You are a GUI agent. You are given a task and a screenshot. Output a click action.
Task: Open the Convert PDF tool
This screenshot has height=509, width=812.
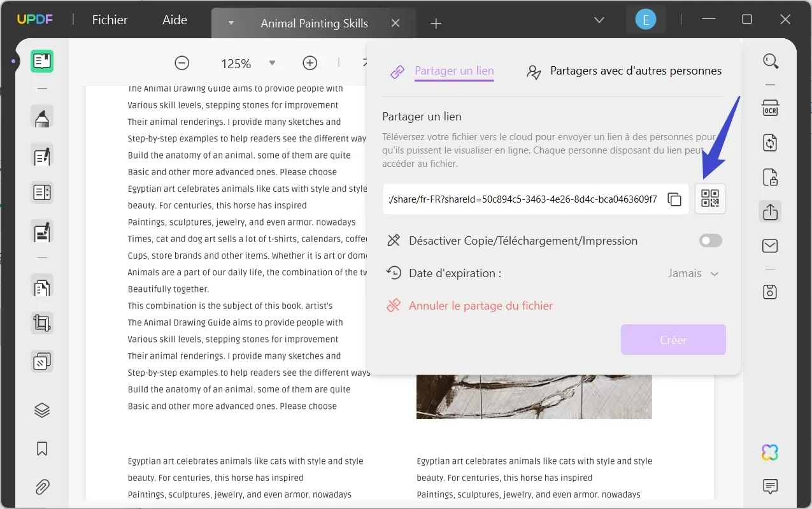point(771,142)
